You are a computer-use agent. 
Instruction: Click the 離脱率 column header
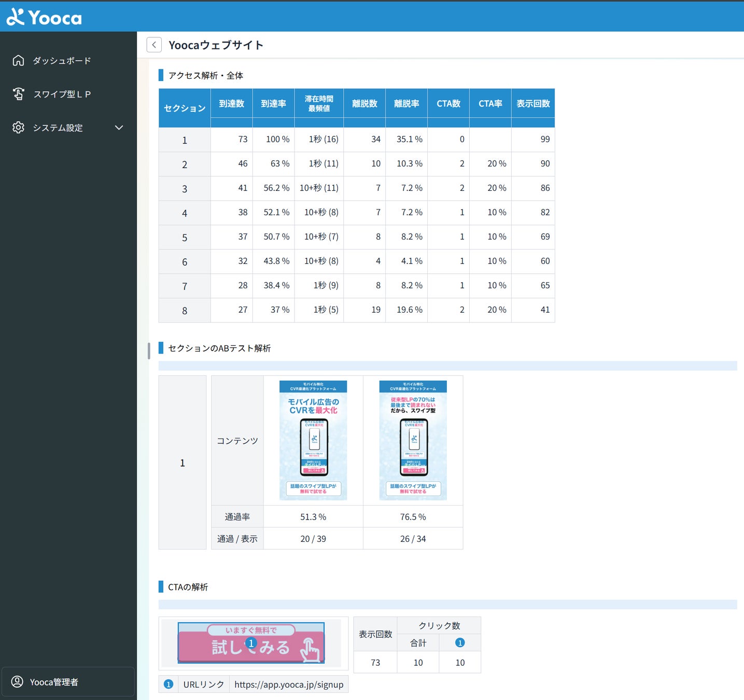point(406,103)
